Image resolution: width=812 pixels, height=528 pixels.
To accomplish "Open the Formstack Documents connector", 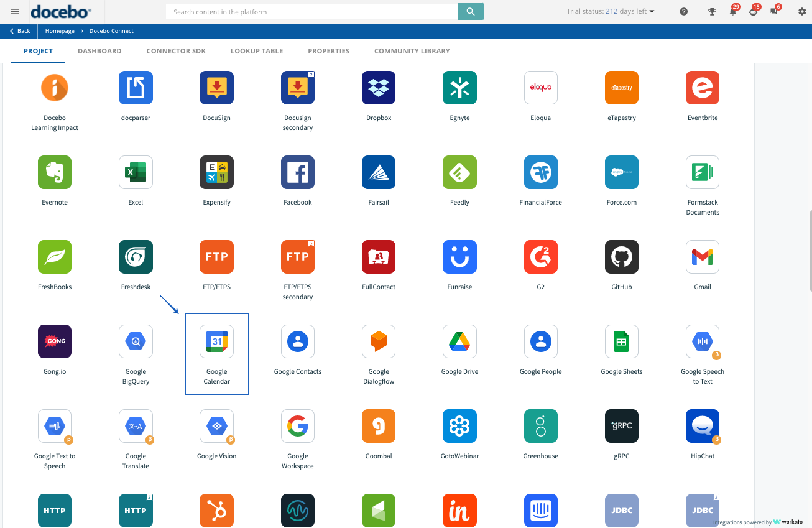I will (x=703, y=172).
